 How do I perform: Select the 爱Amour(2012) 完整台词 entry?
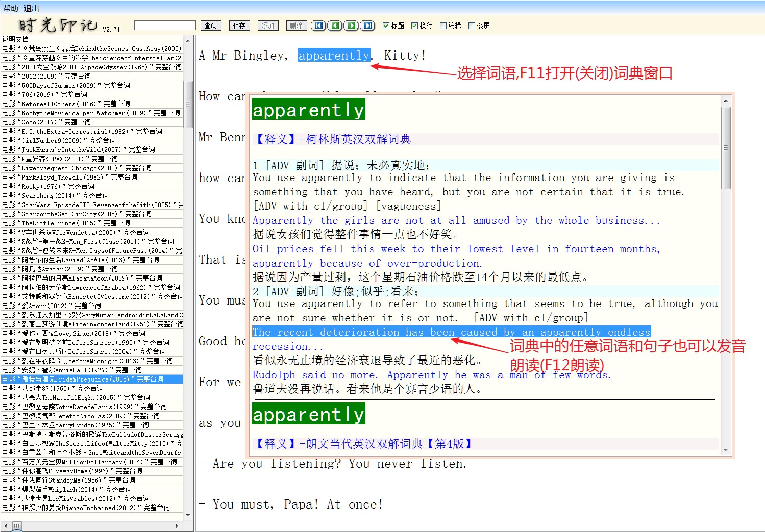click(92, 306)
